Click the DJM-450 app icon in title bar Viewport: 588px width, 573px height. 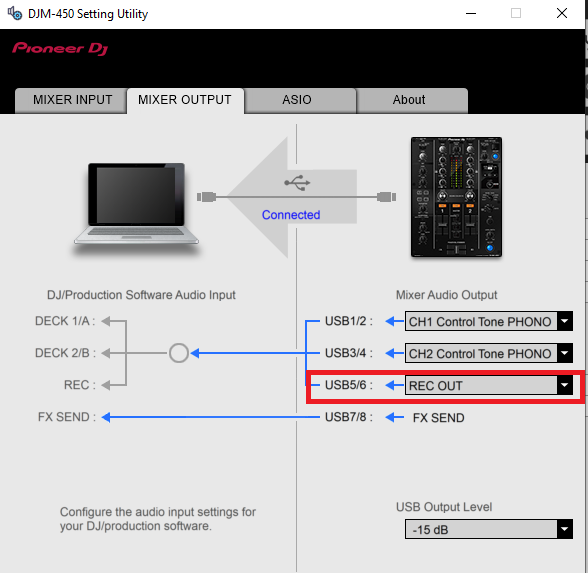click(15, 14)
